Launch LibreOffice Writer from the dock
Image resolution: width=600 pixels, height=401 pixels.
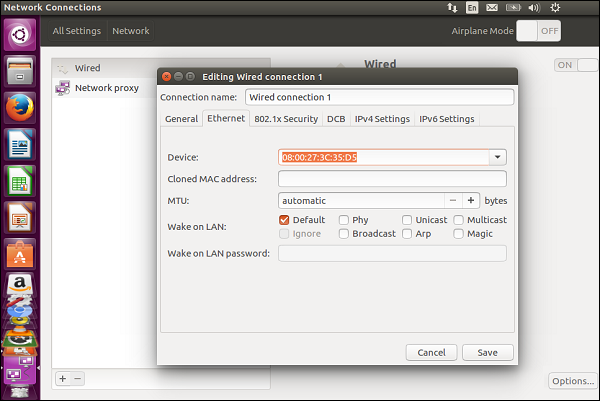(21, 145)
